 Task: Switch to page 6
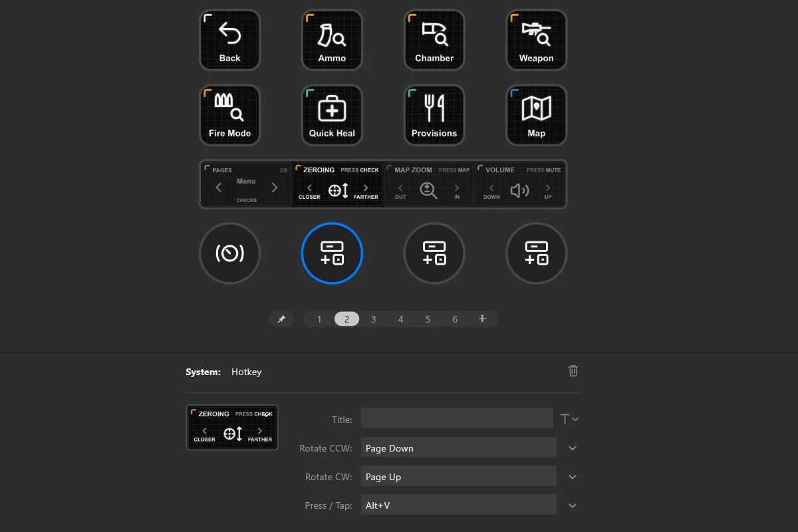click(455, 319)
